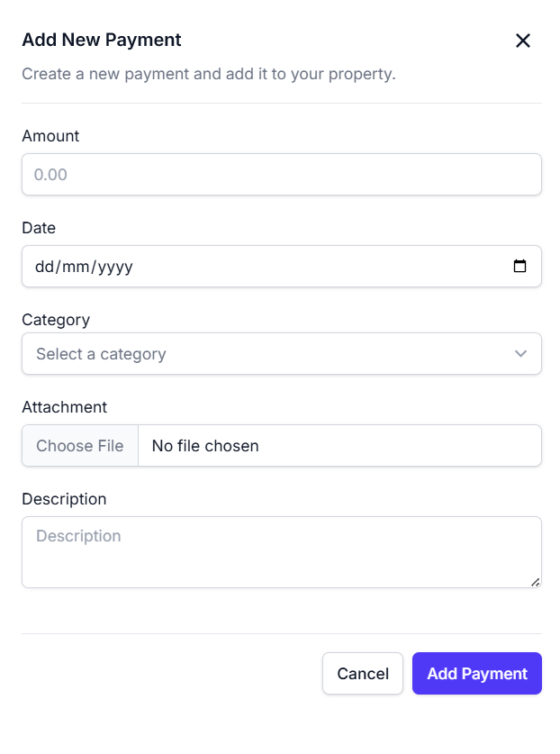
Task: Focus the Amount input field
Action: coord(281,175)
